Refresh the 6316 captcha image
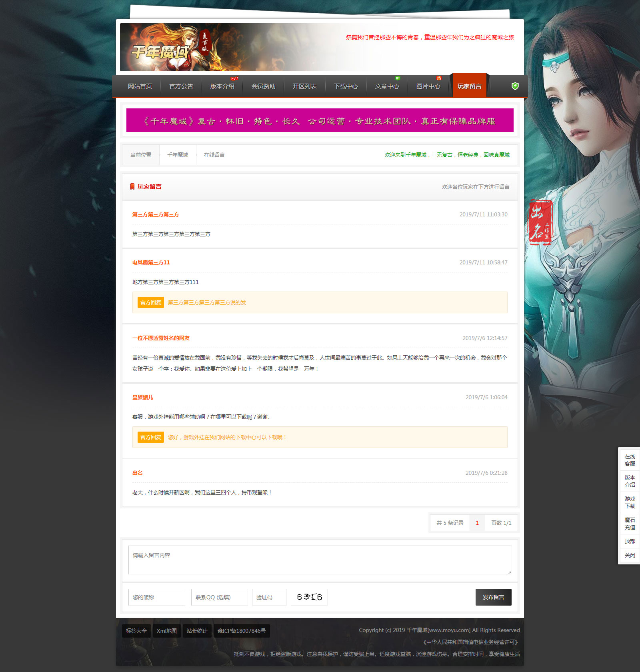 (x=309, y=597)
